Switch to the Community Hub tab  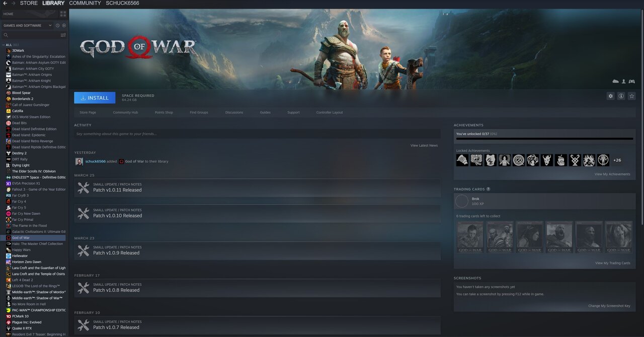pyautogui.click(x=125, y=112)
